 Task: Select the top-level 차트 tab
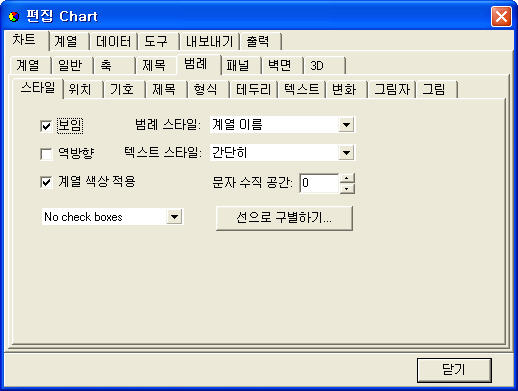coord(26,40)
